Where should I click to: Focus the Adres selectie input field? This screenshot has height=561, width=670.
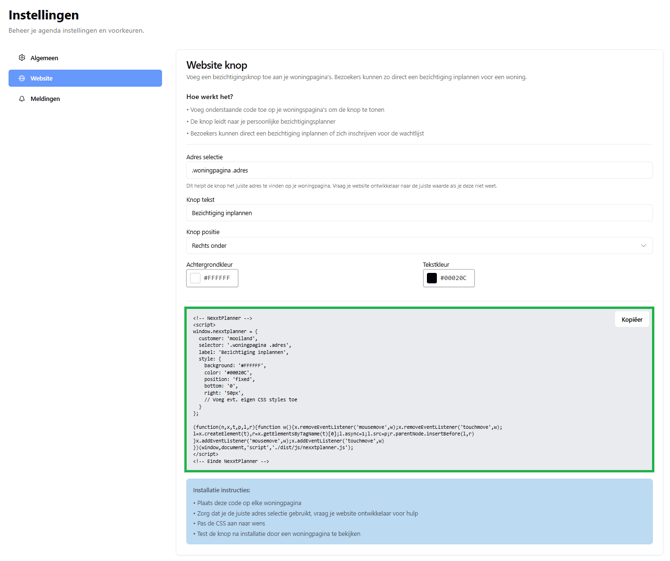(419, 171)
